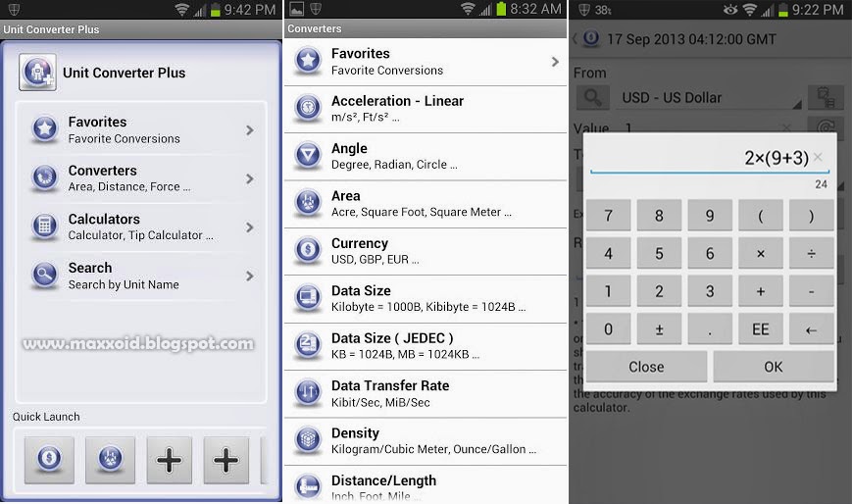Open USD - US Dollar dropdown
The width and height of the screenshot is (852, 504).
[710, 98]
